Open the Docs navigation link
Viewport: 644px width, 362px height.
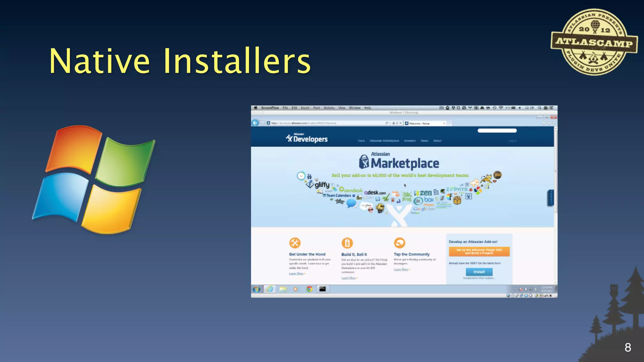[361, 141]
